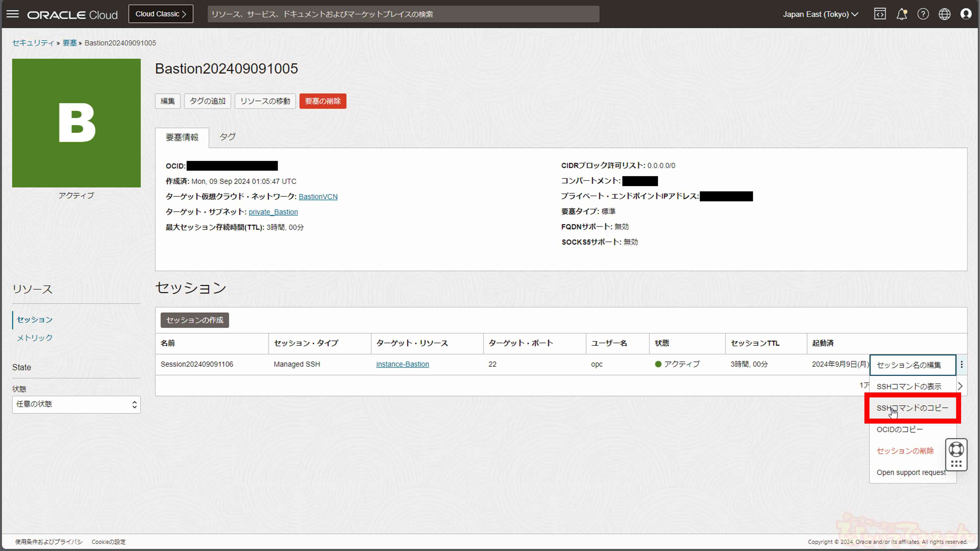The image size is (980, 551).
Task: Open the help question mark icon
Action: click(x=923, y=14)
